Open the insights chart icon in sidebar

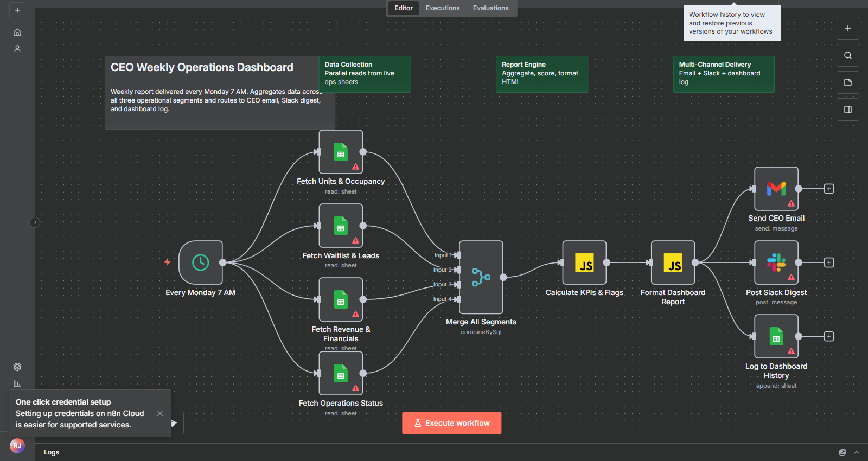pos(17,383)
